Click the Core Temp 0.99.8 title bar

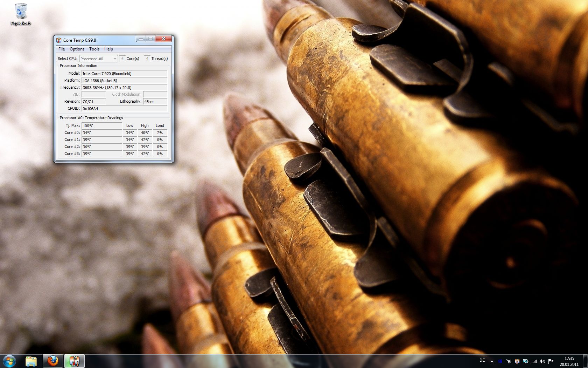(95, 40)
